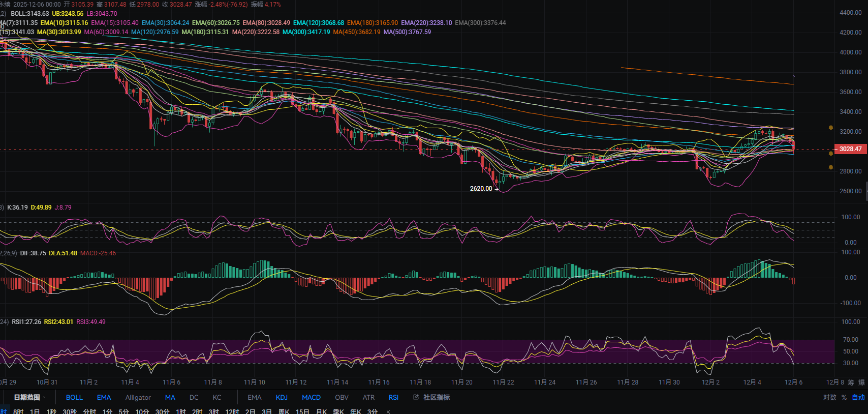The height and width of the screenshot is (414, 868).
Task: Switch price scale to % percentage mode
Action: pos(844,397)
